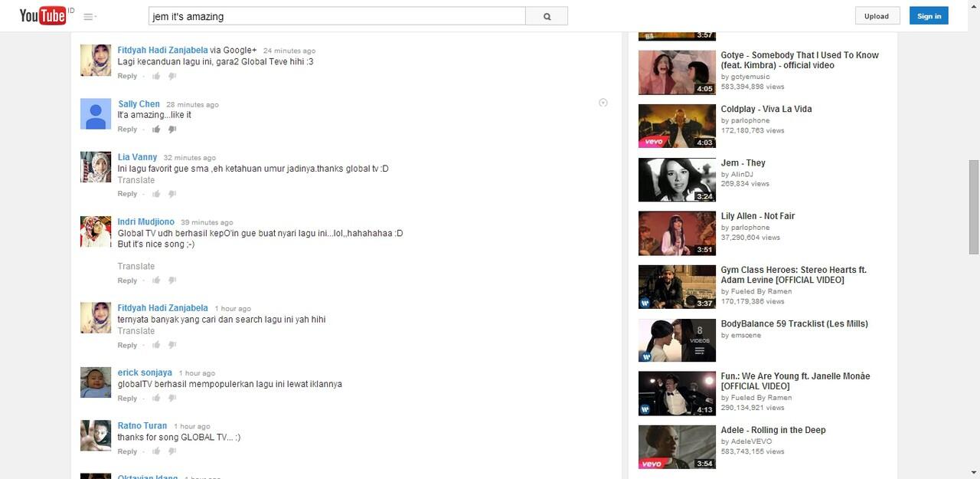Translate Lia Vanny's comment
Viewport: 980px width, 479px height.
point(136,180)
